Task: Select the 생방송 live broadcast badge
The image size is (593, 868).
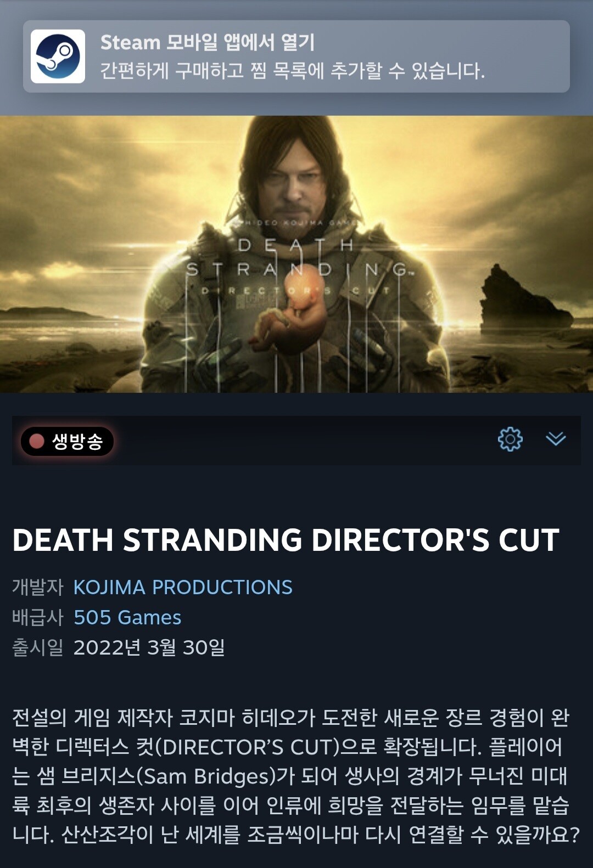Action: 67,441
